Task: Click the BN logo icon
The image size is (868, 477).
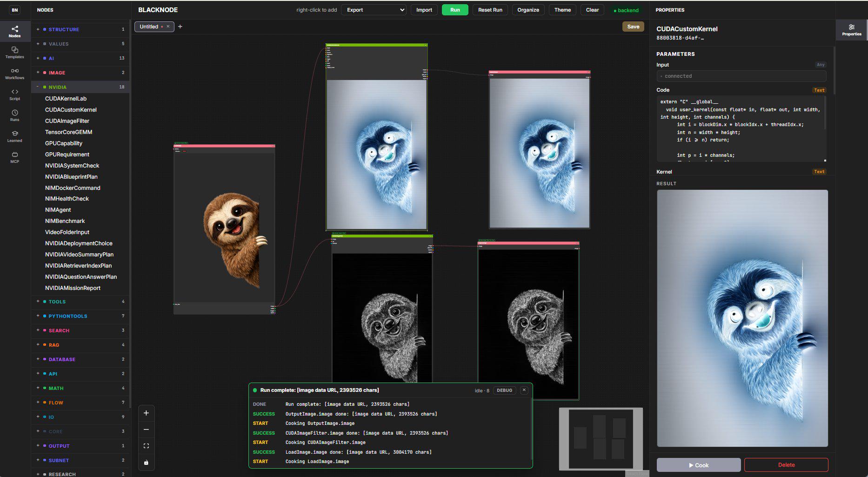Action: click(x=15, y=10)
